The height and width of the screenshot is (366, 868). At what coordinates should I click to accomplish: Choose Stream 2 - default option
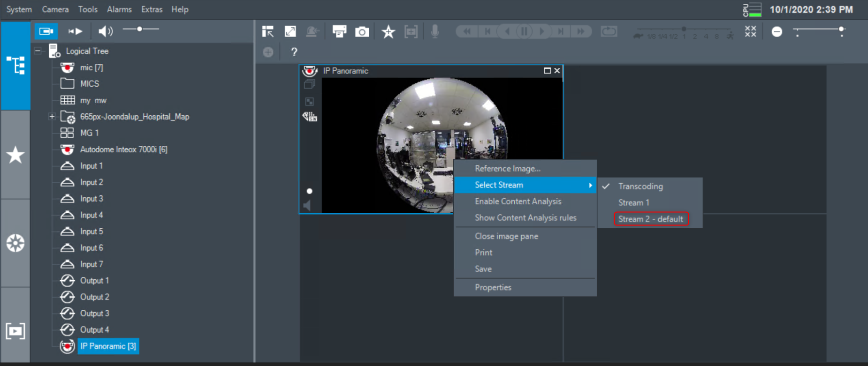[x=650, y=219]
